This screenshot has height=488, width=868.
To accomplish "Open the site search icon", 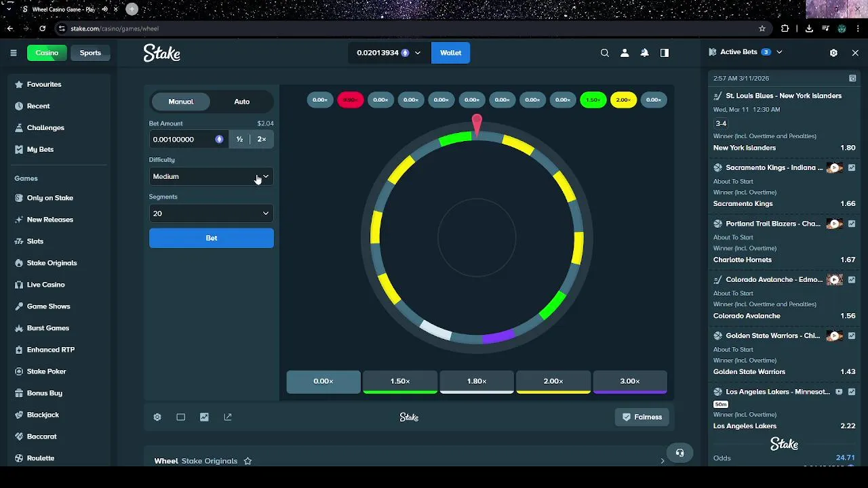I will [x=605, y=53].
